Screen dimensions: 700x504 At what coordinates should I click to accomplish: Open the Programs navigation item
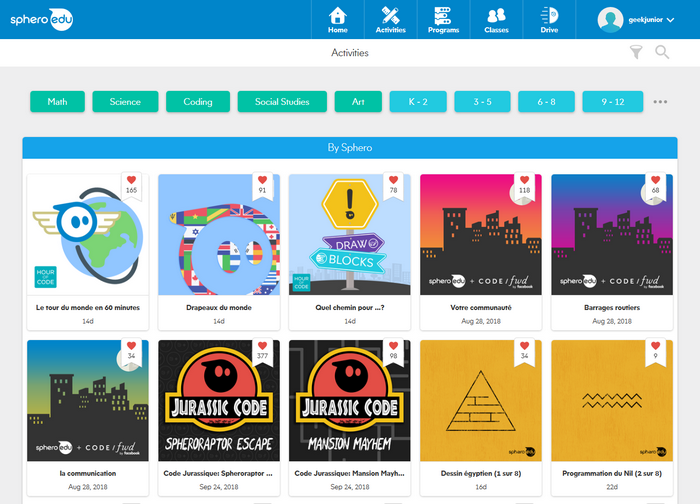(443, 20)
